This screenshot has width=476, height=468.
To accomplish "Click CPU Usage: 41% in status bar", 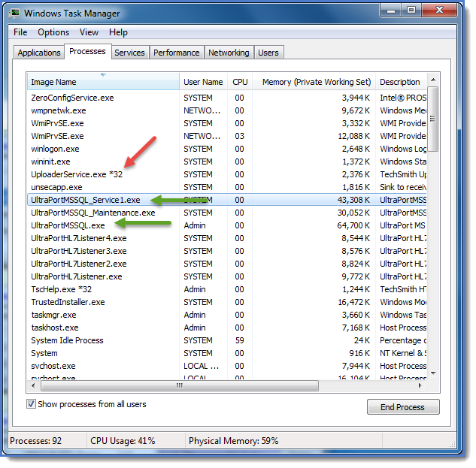I will tap(123, 440).
